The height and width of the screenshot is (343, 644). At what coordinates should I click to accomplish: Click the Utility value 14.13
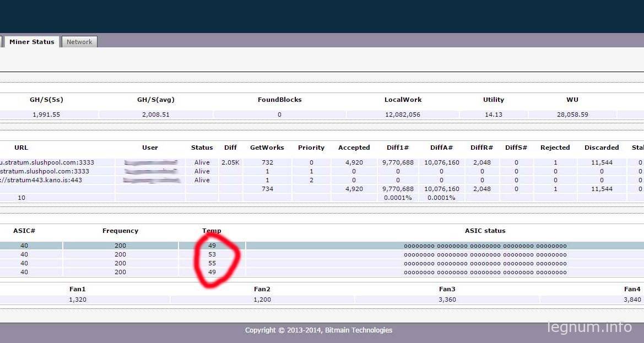(493, 115)
